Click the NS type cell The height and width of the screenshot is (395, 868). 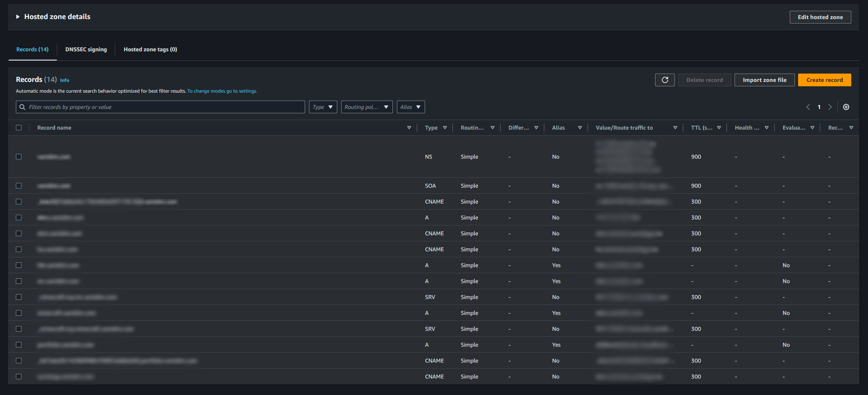pyautogui.click(x=428, y=157)
